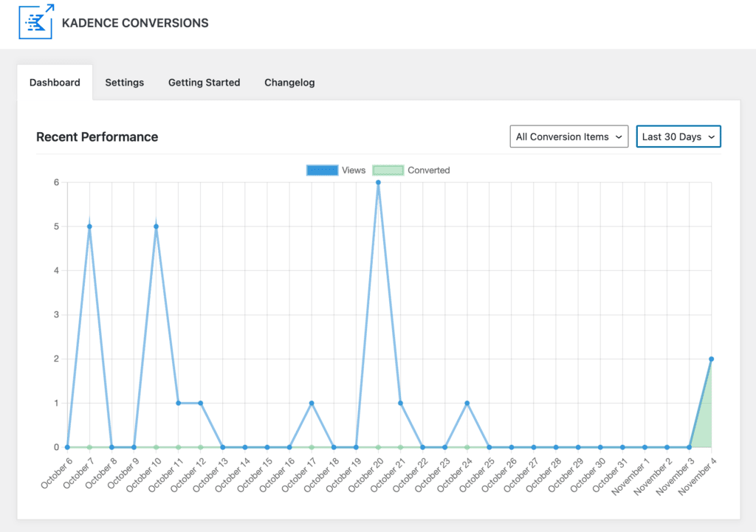Toggle the Converted legend series
The image size is (756, 532).
pos(428,170)
